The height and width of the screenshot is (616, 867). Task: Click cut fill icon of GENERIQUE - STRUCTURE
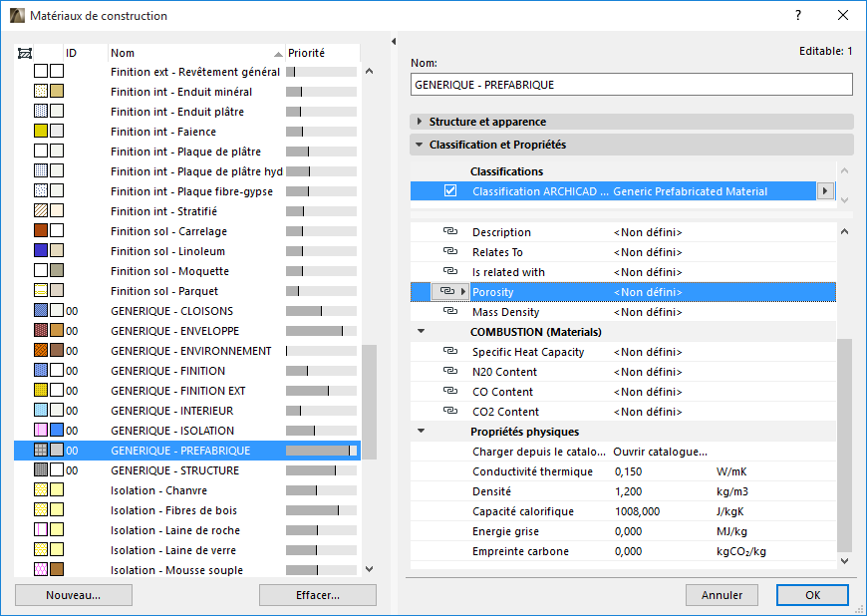(x=41, y=470)
